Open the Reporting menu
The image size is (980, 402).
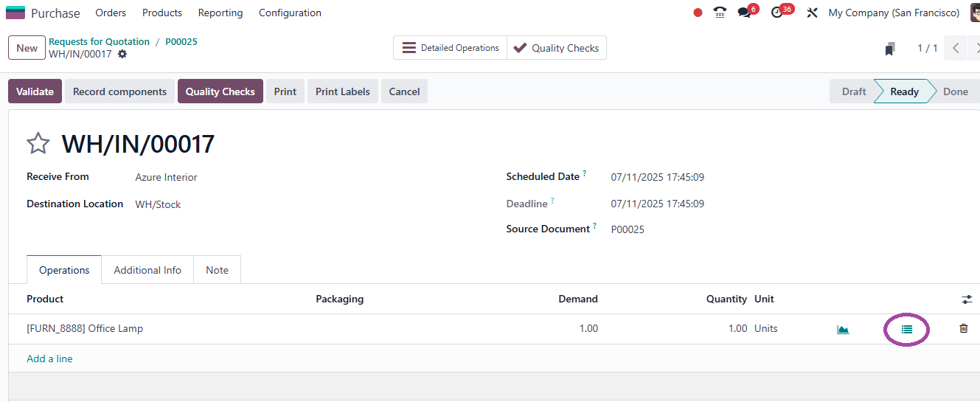[x=220, y=13]
